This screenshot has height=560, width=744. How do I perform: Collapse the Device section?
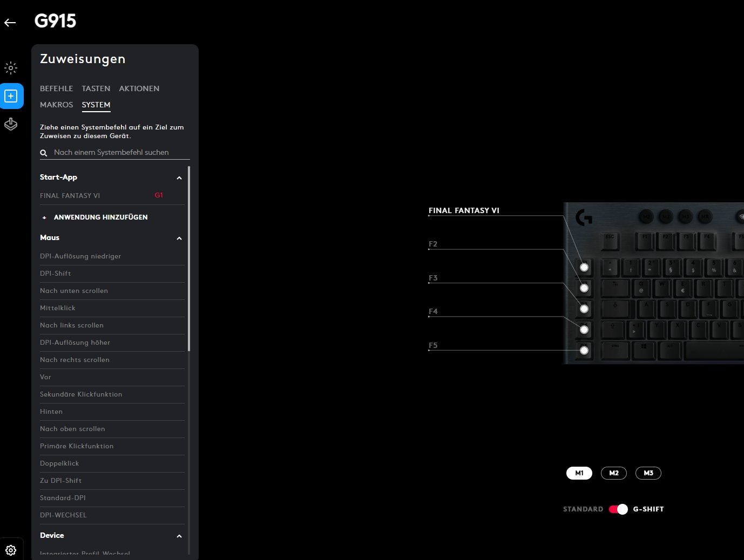tap(179, 536)
